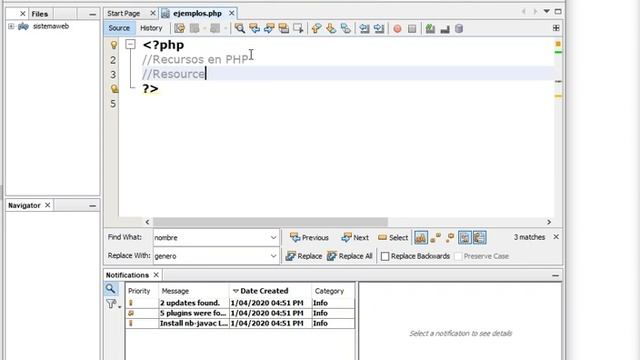Sort by Date Created column header
640x360 pixels.
pos(270,291)
